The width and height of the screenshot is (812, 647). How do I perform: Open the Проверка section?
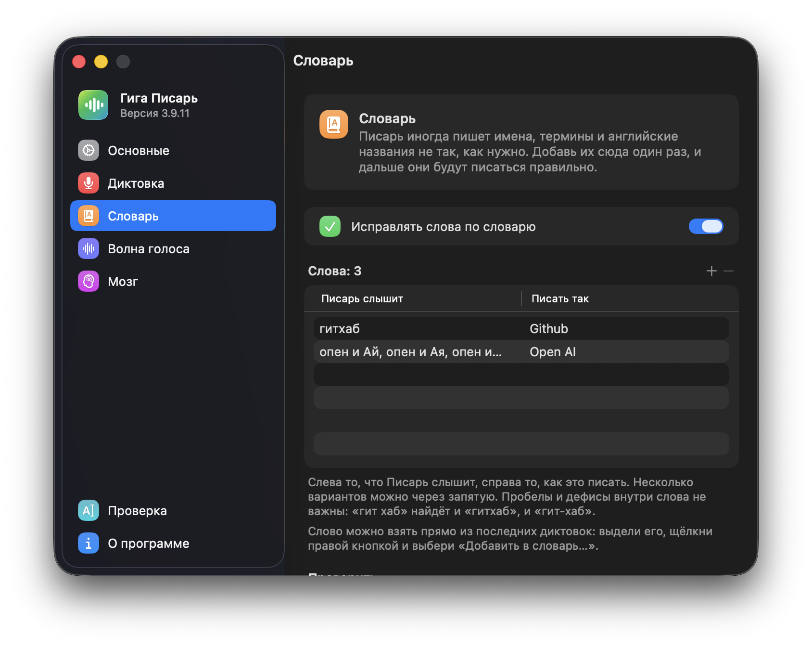(173, 511)
